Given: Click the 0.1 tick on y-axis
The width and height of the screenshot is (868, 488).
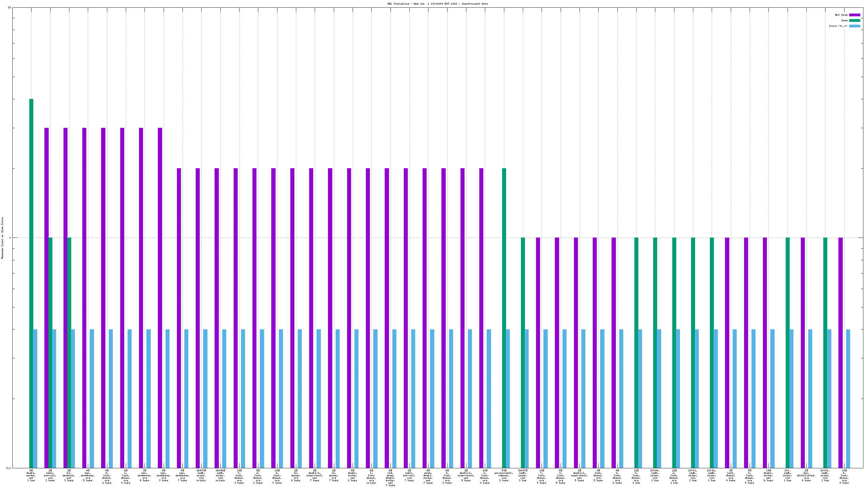Looking at the screenshot, I should (8, 468).
